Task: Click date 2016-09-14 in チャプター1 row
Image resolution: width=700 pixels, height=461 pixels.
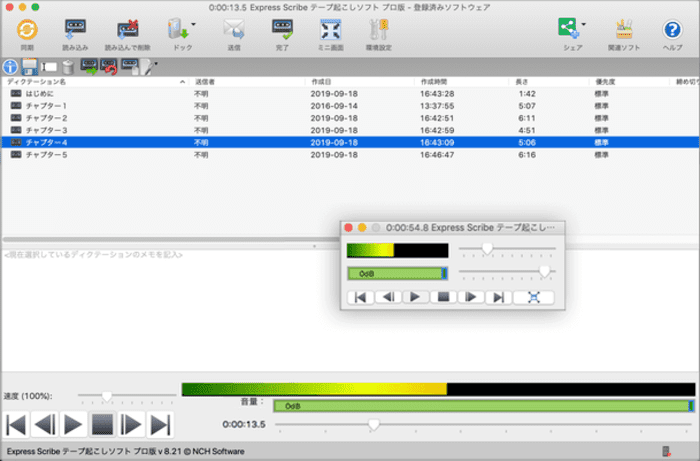Action: [x=334, y=106]
